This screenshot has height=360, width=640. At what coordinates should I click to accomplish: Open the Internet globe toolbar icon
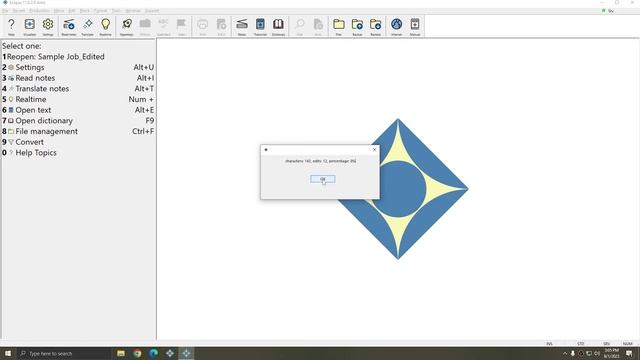coord(396,27)
